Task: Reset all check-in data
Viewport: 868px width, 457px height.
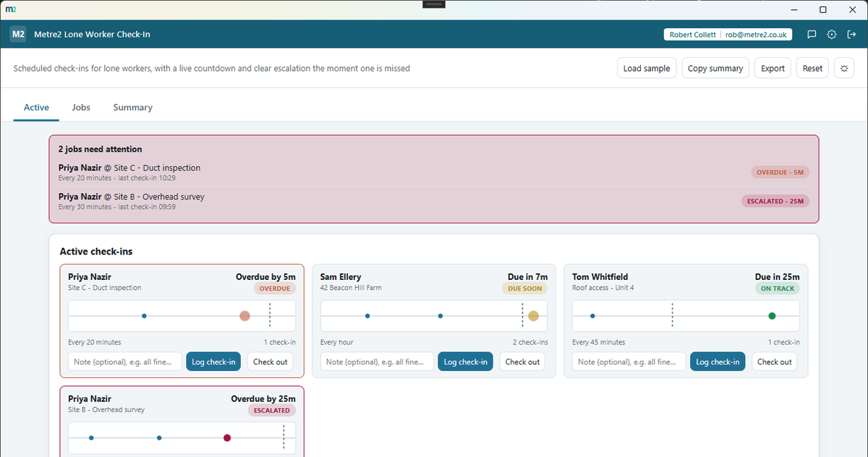Action: pyautogui.click(x=812, y=68)
